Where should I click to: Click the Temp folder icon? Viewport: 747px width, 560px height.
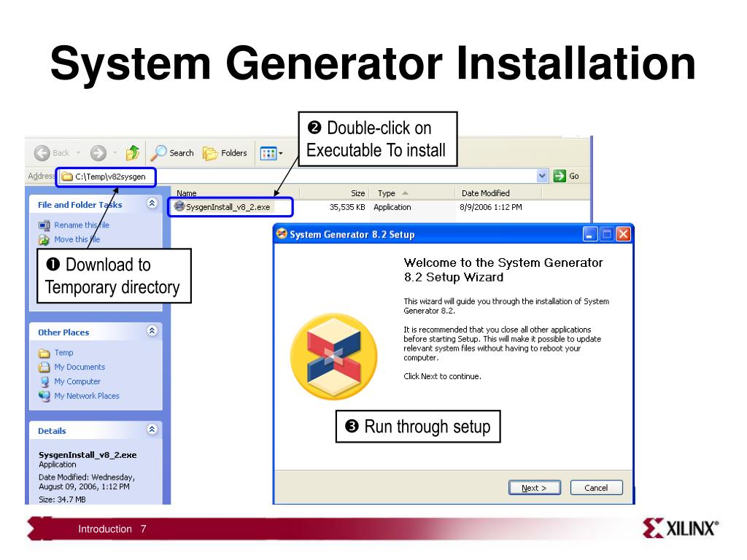click(44, 353)
